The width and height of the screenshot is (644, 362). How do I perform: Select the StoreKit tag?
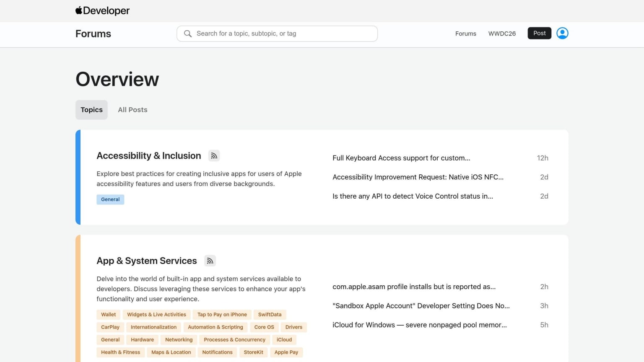254,352
